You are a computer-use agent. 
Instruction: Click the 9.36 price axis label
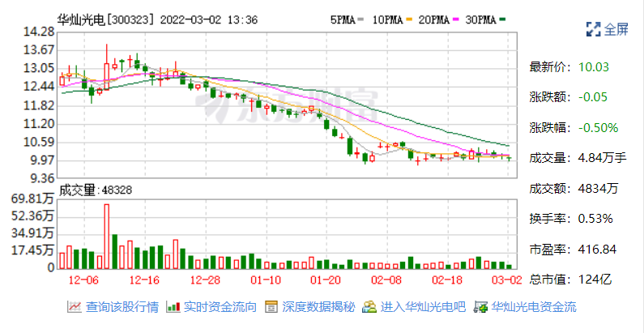[x=43, y=178]
